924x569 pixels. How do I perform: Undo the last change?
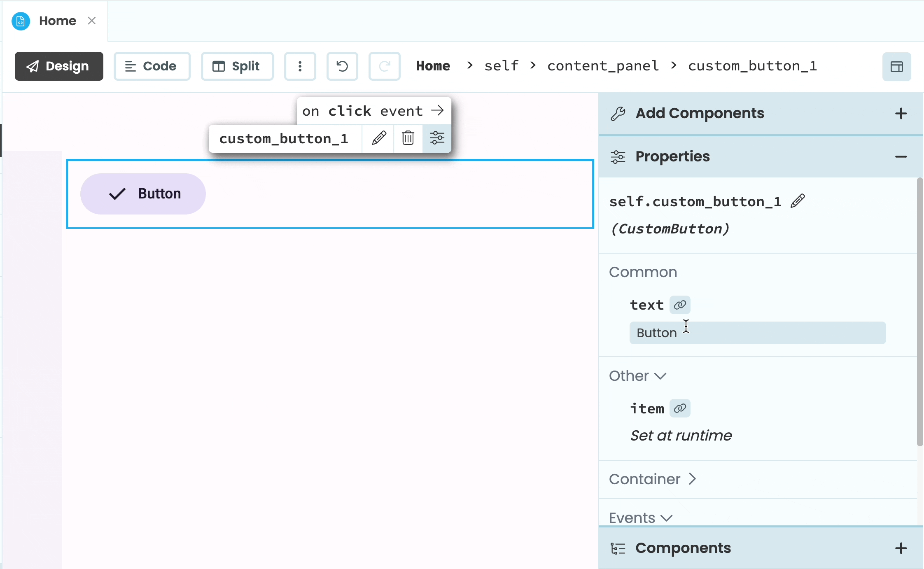(x=342, y=66)
